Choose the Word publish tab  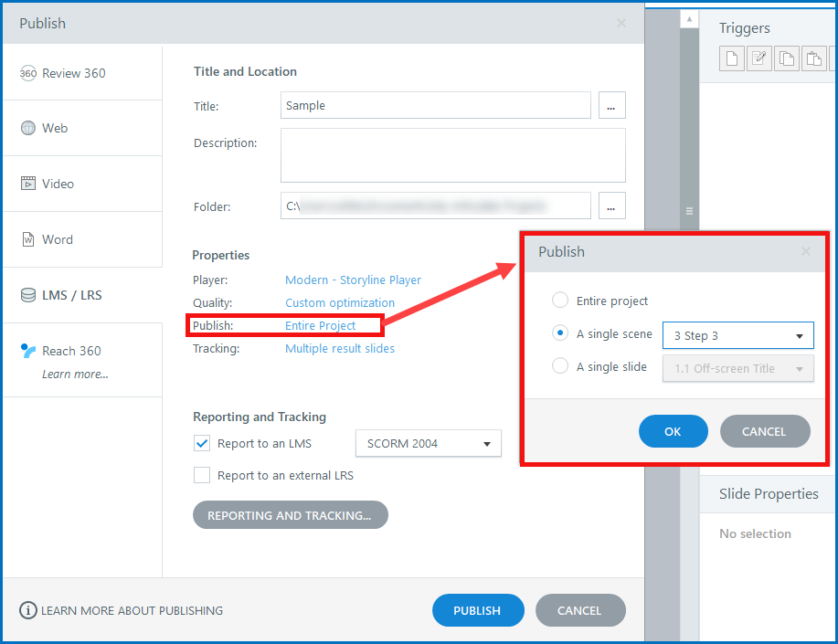(x=82, y=239)
